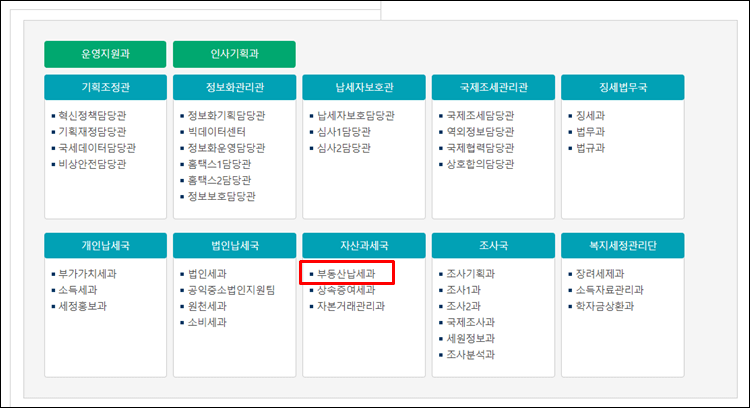Go to 조사2과

(x=463, y=306)
